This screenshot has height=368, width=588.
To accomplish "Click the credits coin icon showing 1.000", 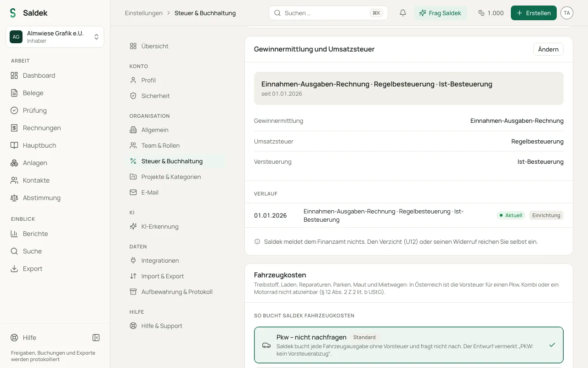I will tap(481, 13).
